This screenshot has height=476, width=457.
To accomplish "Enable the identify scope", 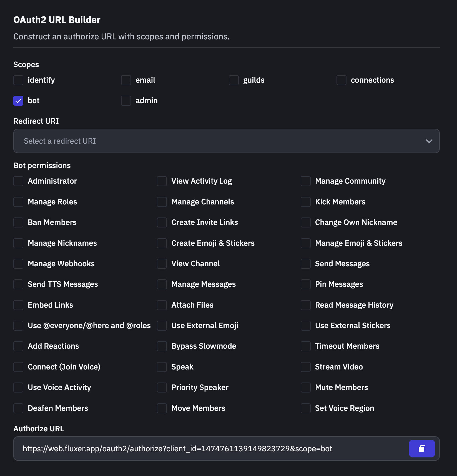I will [x=18, y=80].
